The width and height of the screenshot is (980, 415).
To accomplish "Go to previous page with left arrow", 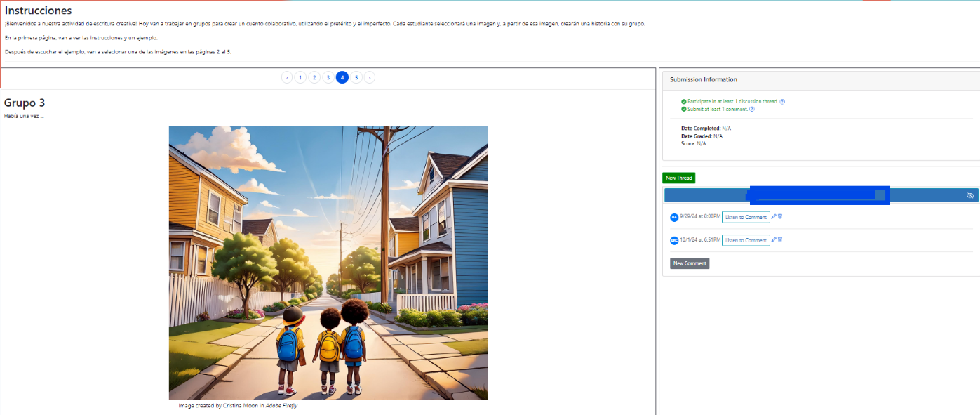I will click(x=286, y=78).
